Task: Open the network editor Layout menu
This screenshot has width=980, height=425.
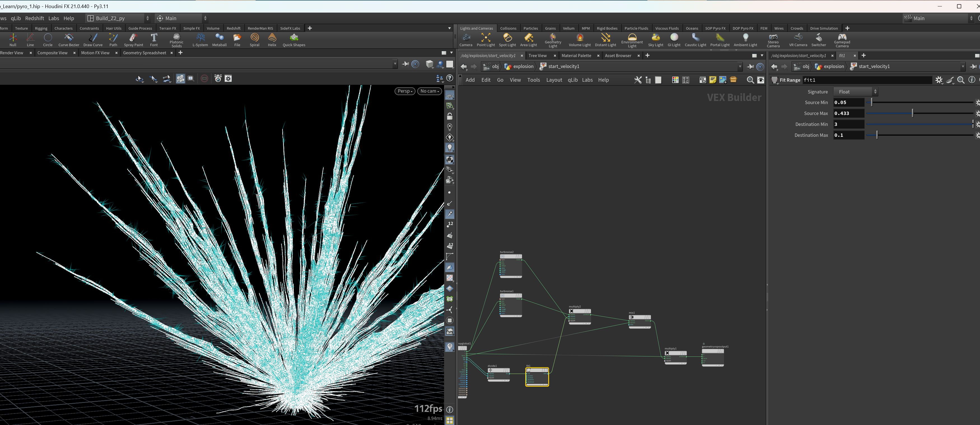Action: (x=554, y=80)
